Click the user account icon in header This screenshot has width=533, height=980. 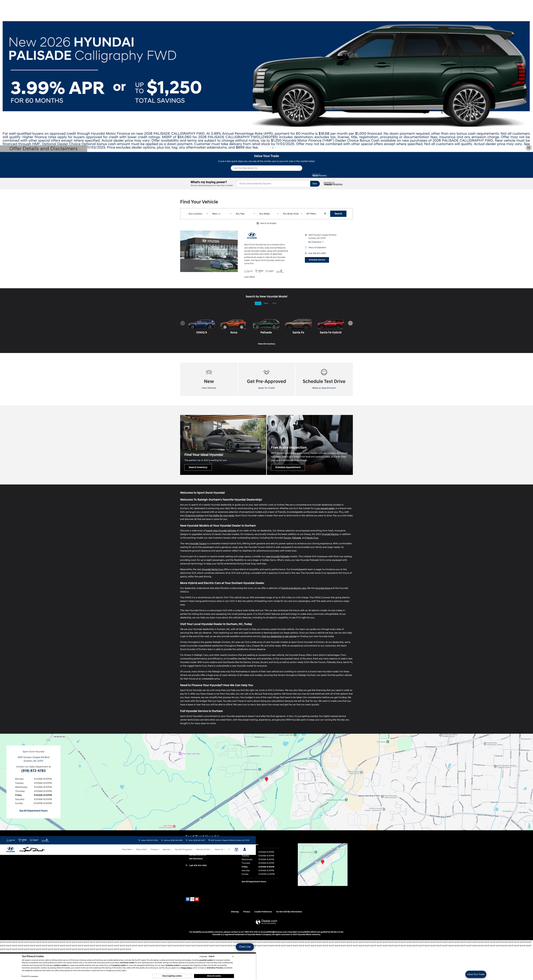245,849
